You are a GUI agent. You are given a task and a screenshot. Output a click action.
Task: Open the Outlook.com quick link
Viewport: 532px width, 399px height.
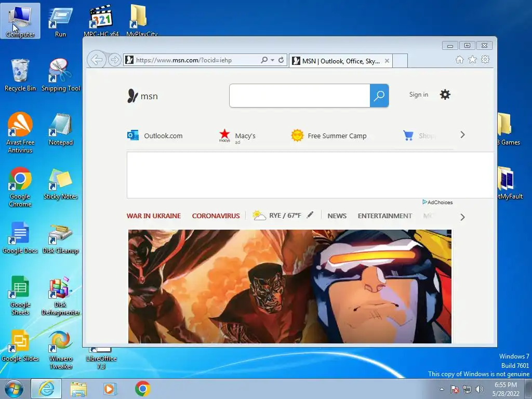coord(155,136)
